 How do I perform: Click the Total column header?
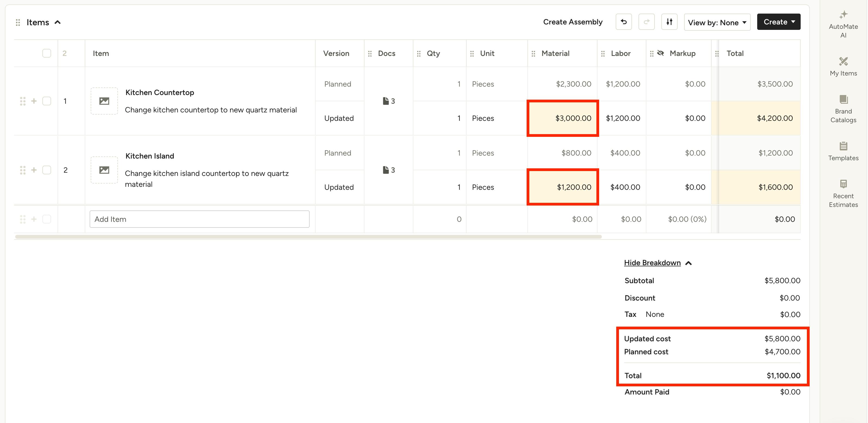735,53
